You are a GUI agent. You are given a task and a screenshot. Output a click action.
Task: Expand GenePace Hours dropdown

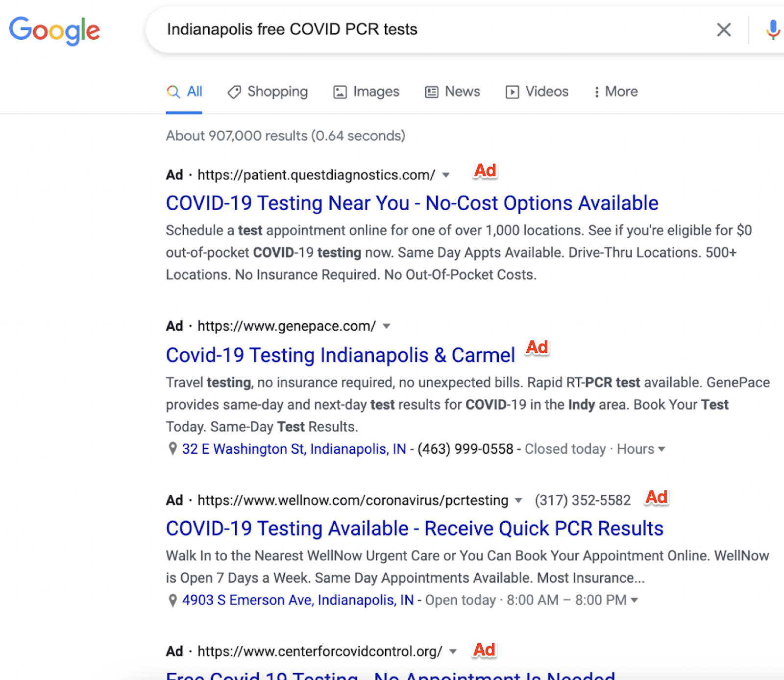pyautogui.click(x=641, y=449)
